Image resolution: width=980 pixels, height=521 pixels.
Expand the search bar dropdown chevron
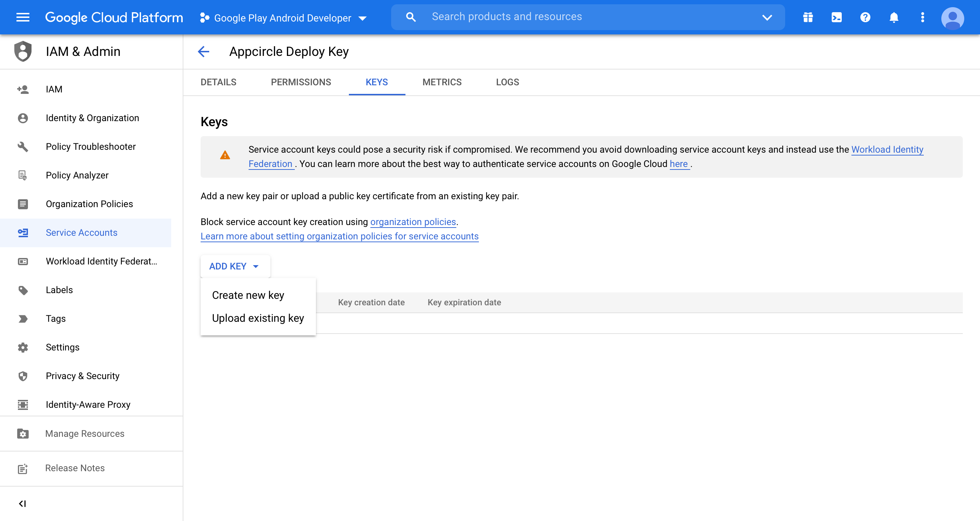coord(767,17)
